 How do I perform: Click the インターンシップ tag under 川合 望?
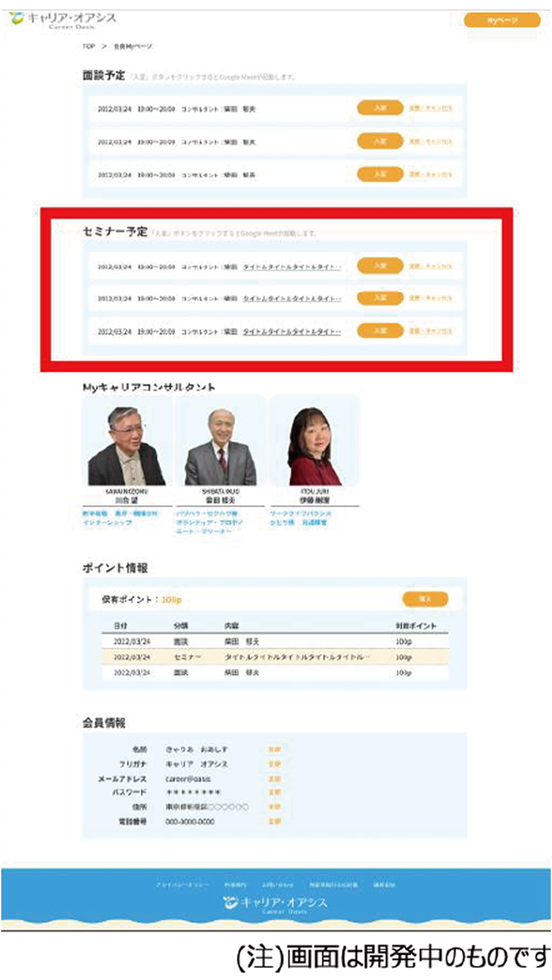107,522
